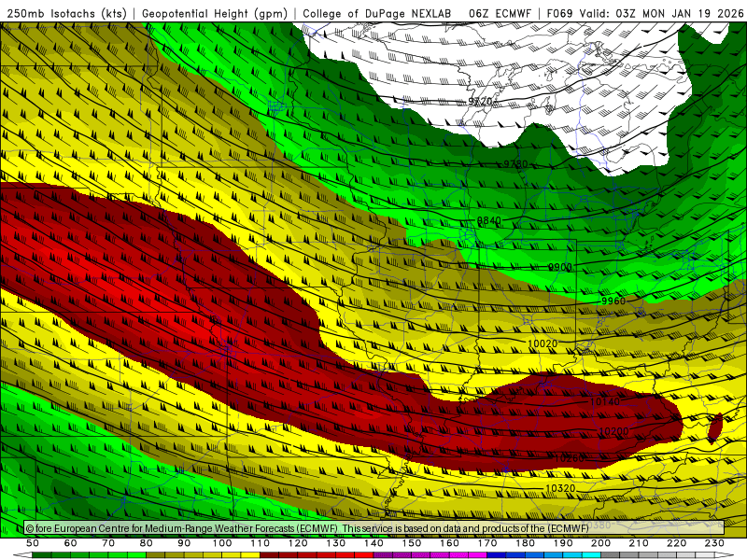Click the 230 label on the color scale
747x560 pixels.
click(714, 543)
